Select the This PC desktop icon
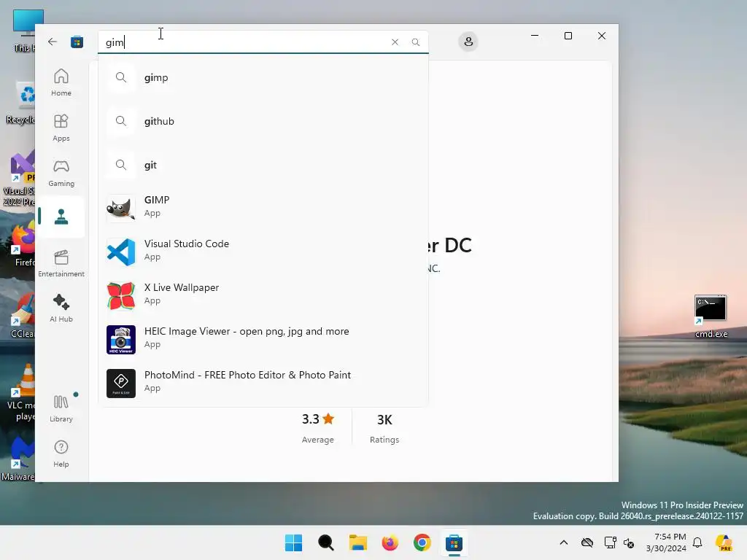This screenshot has width=747, height=560. [x=24, y=31]
